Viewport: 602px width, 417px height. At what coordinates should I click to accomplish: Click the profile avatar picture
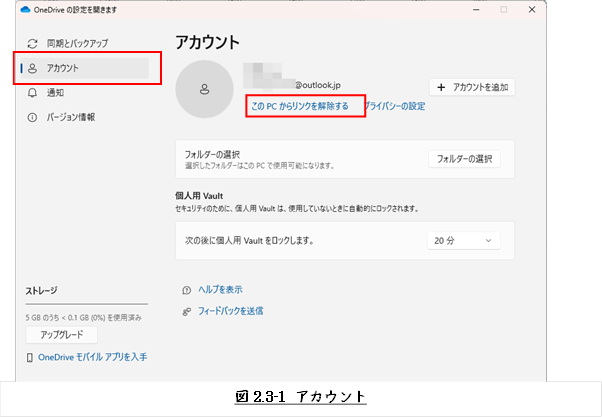(204, 89)
